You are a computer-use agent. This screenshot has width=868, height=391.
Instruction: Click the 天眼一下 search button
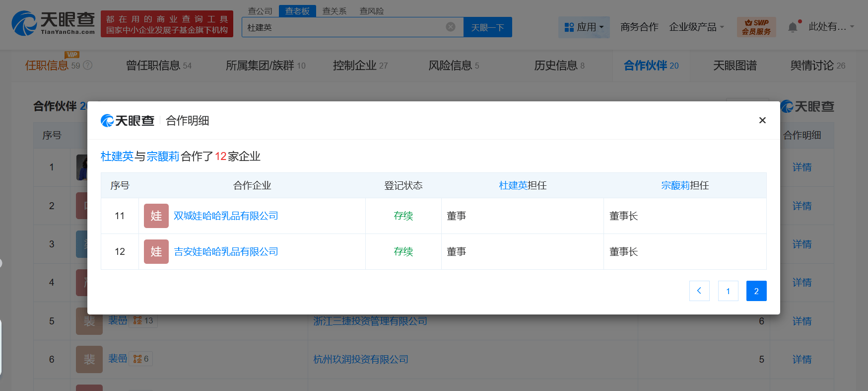[x=487, y=27]
